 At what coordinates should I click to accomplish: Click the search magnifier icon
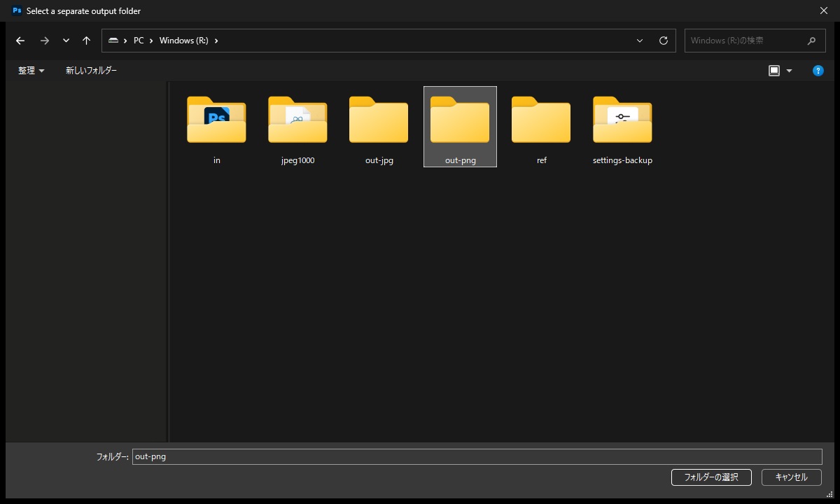coord(811,41)
